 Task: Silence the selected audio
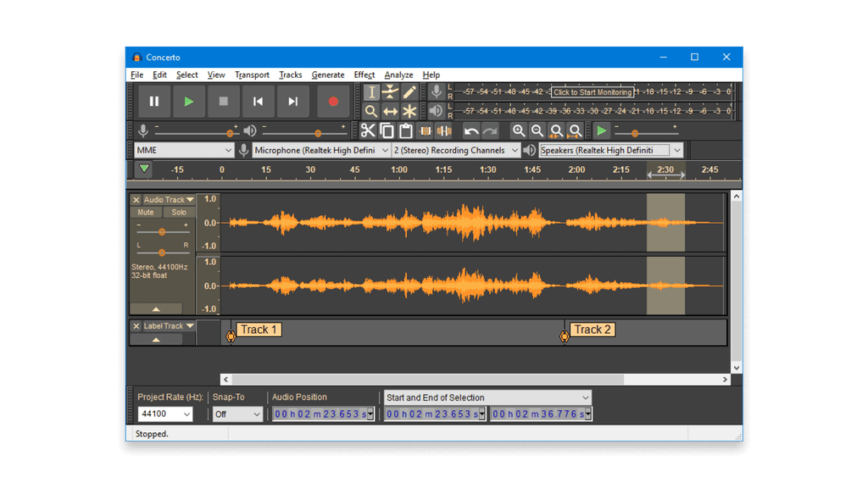(443, 130)
